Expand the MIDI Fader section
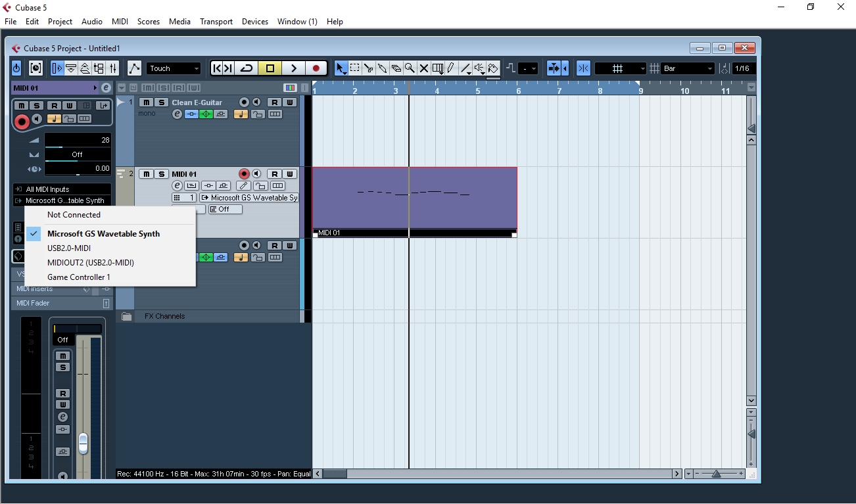This screenshot has height=504, width=856. [x=62, y=304]
